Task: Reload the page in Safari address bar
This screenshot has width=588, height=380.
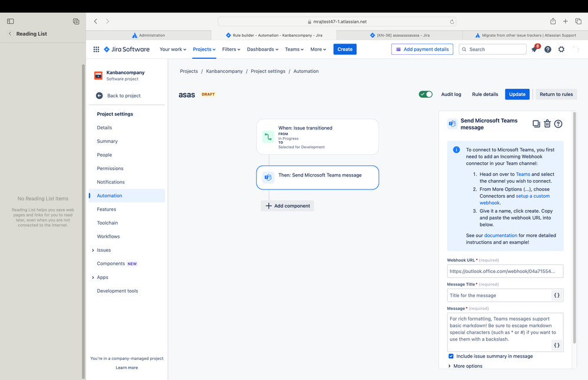Action: pos(452,21)
